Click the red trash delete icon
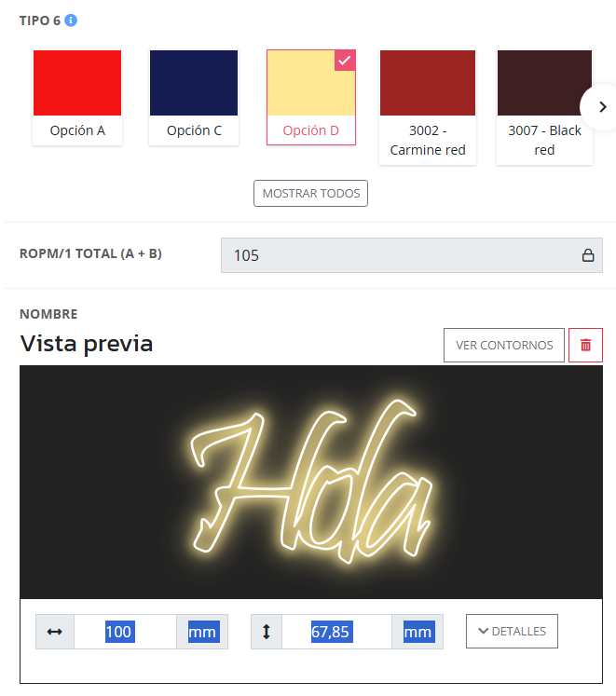Screen dimensions: 616x696 [585, 345]
